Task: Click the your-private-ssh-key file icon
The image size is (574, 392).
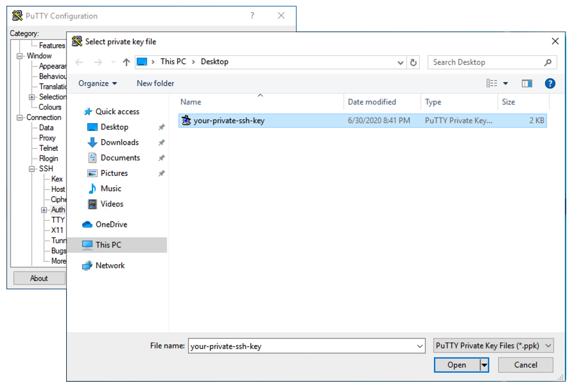Action: (186, 121)
